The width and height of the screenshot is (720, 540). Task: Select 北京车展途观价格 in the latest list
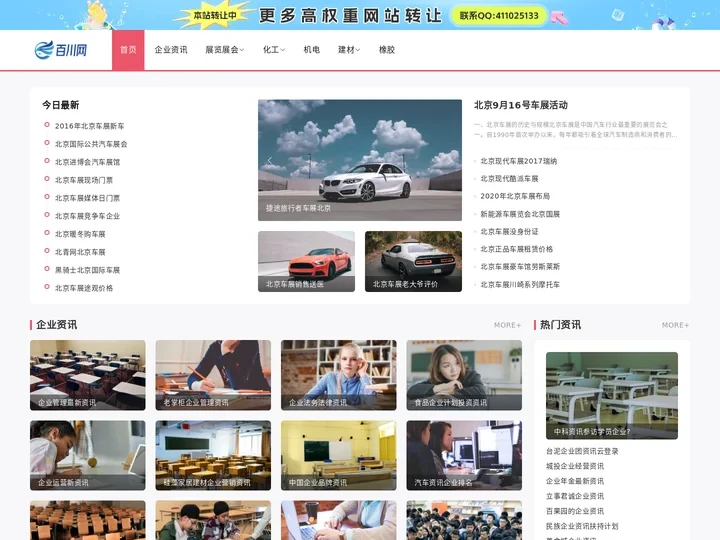(84, 288)
